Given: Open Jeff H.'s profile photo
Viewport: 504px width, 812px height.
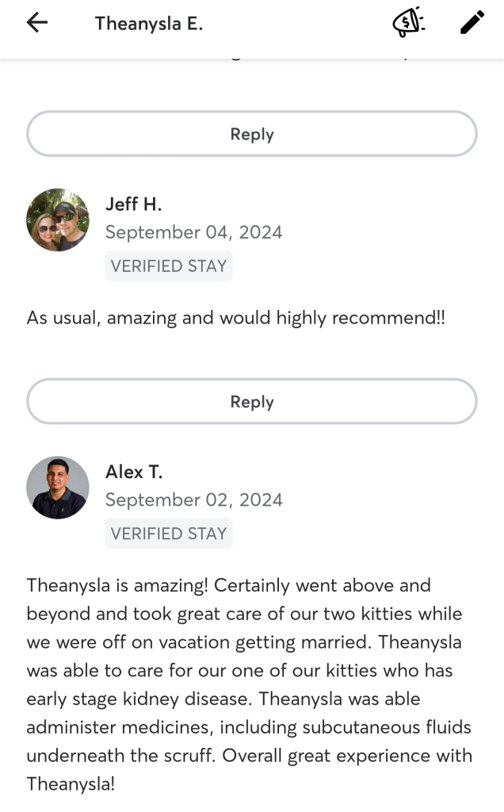Looking at the screenshot, I should (58, 220).
